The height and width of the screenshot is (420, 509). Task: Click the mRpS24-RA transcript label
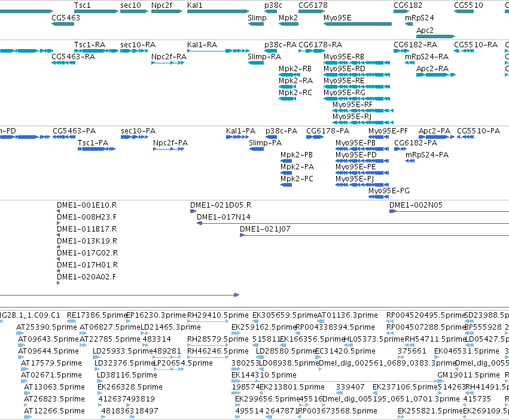[x=426, y=56]
